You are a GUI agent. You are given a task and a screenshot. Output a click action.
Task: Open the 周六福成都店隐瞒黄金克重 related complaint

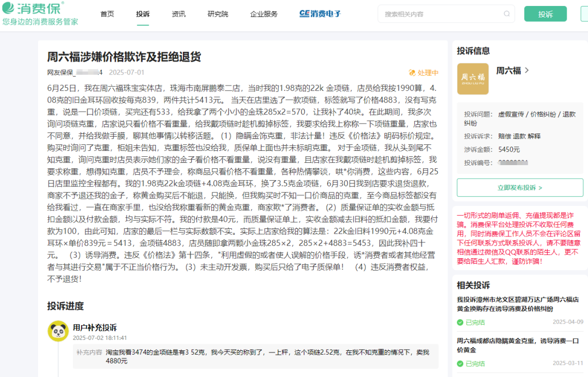[x=518, y=345]
